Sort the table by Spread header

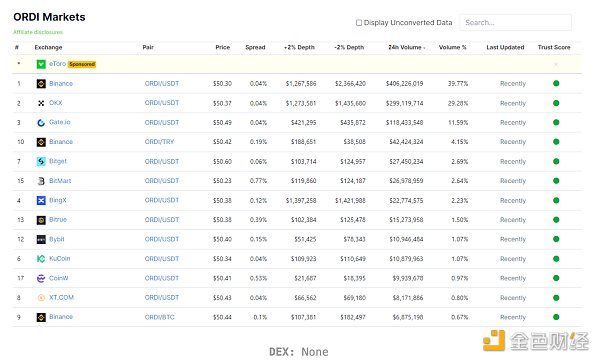pos(255,47)
